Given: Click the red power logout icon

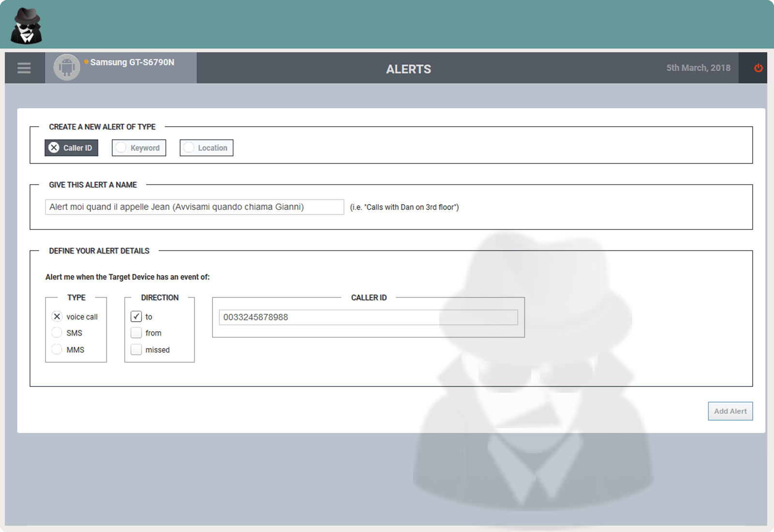Looking at the screenshot, I should click(x=758, y=68).
